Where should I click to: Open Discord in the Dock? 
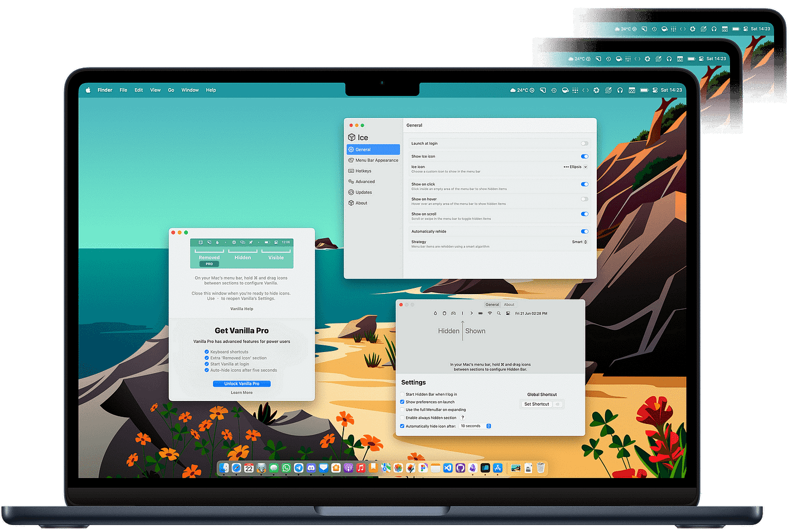311,468
